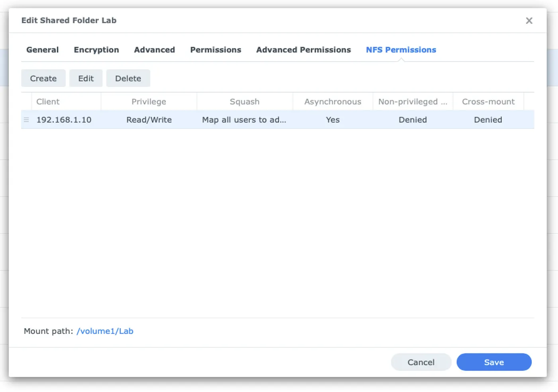
Task: Select the NFS Permissions tab
Action: click(401, 50)
